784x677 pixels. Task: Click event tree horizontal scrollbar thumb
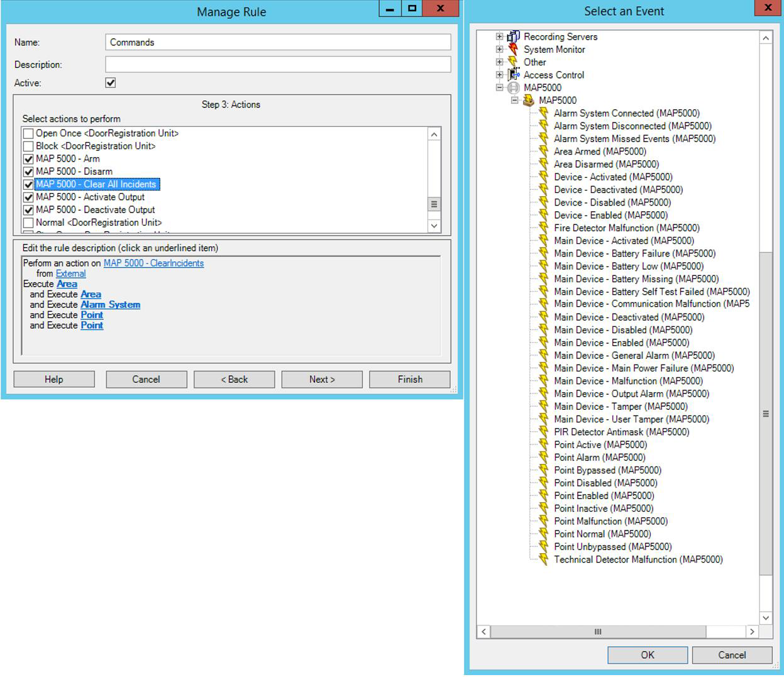point(598,631)
